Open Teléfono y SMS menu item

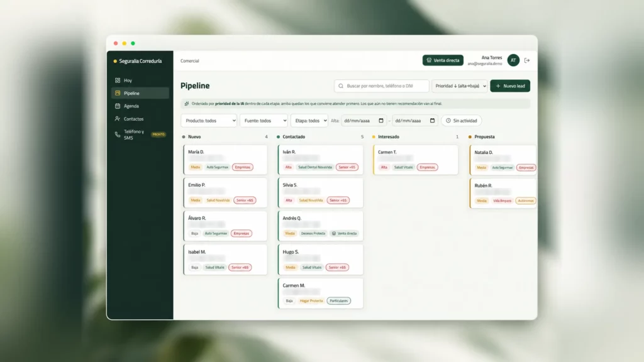[x=140, y=134]
